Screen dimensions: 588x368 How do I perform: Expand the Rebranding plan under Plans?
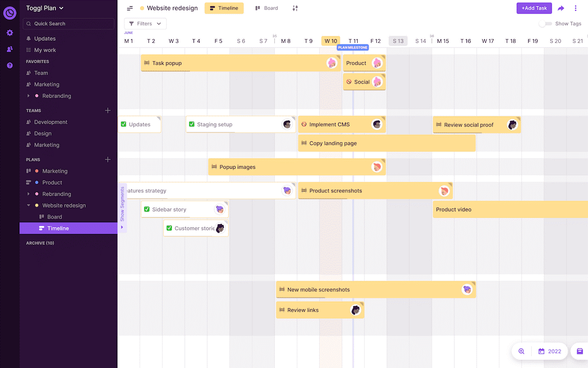point(28,194)
